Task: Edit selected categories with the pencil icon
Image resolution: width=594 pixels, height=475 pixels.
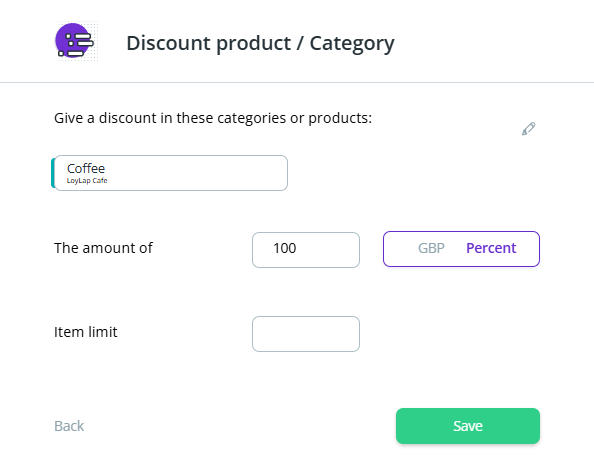Action: click(x=528, y=128)
